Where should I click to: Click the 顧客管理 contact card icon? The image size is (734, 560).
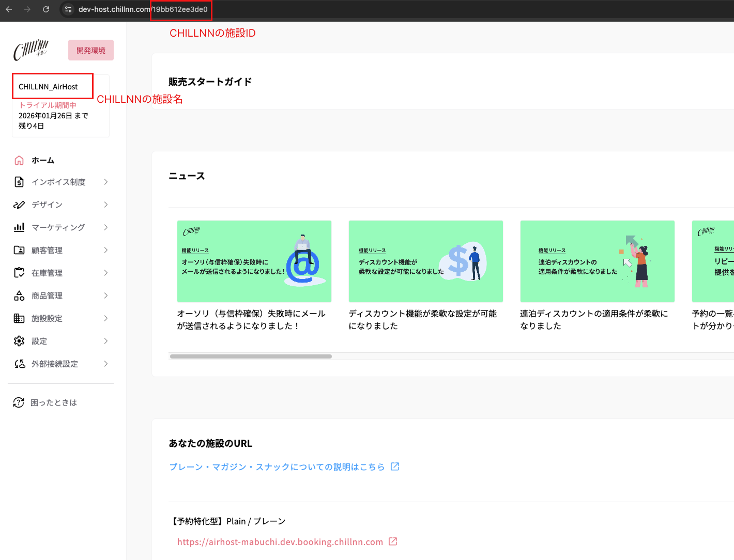click(x=19, y=250)
